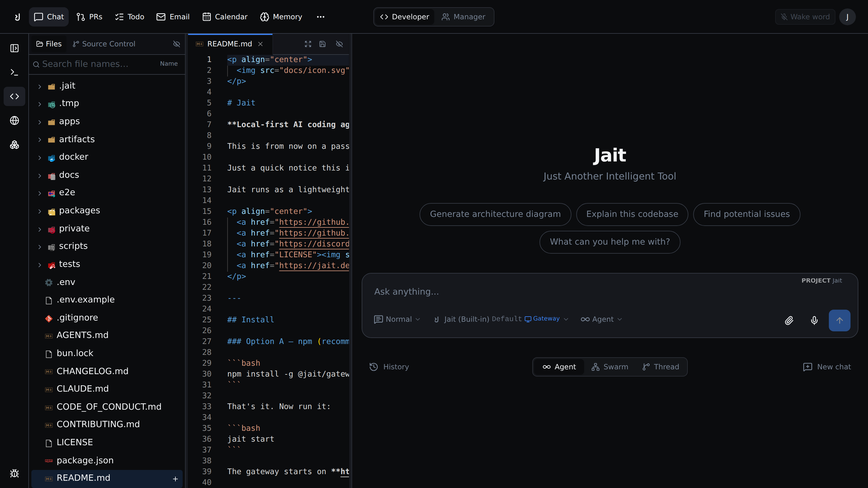The image size is (868, 488).
Task: Click the save file icon in editor toolbar
Action: pyautogui.click(x=322, y=44)
